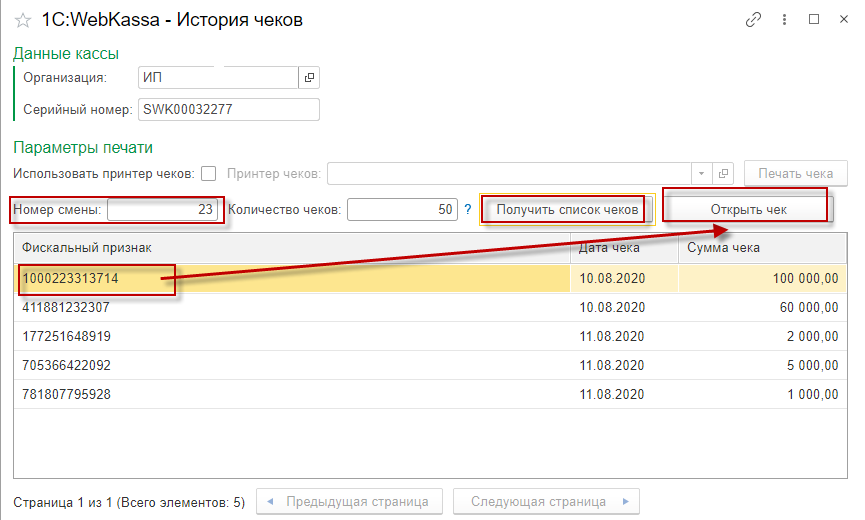
Task: Click the Печать чека button
Action: (795, 174)
